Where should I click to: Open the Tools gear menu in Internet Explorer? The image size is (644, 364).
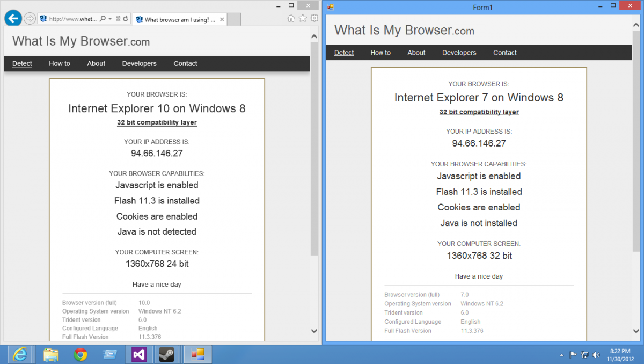pyautogui.click(x=314, y=18)
